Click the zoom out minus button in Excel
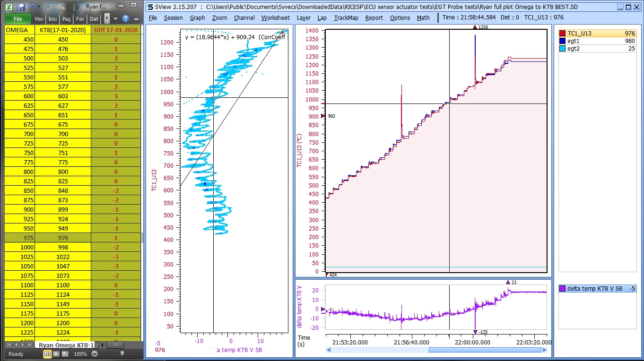The width and height of the screenshot is (644, 361). point(95,354)
